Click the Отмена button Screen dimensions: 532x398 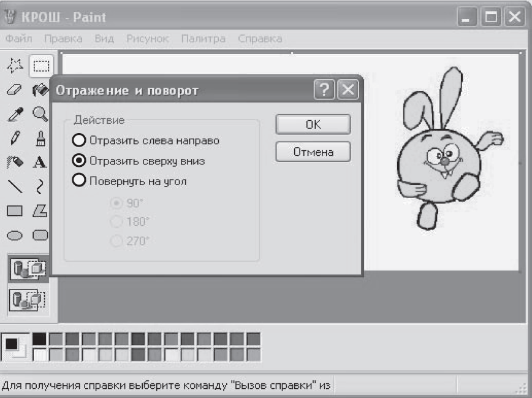pos(313,151)
